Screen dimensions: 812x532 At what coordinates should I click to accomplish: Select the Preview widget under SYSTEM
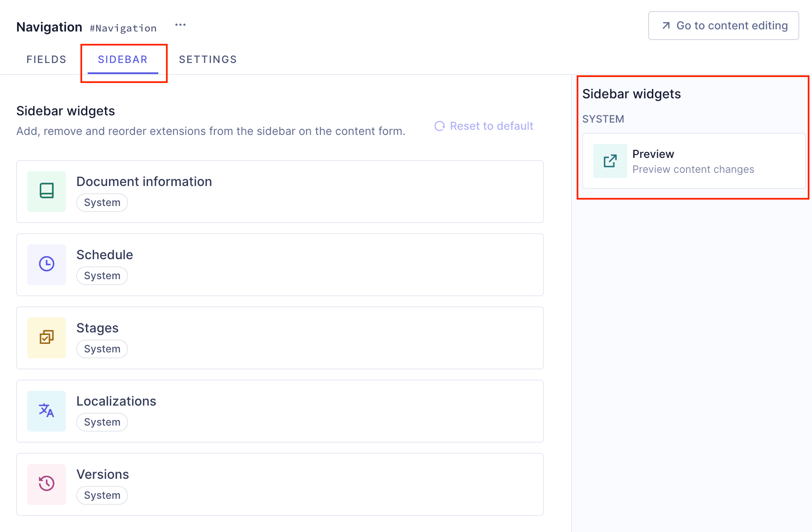pyautogui.click(x=693, y=161)
